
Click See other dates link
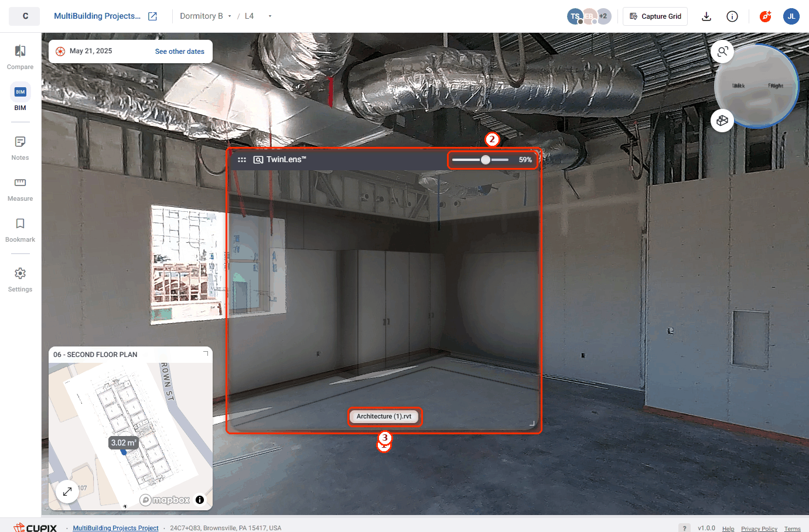[180, 52]
